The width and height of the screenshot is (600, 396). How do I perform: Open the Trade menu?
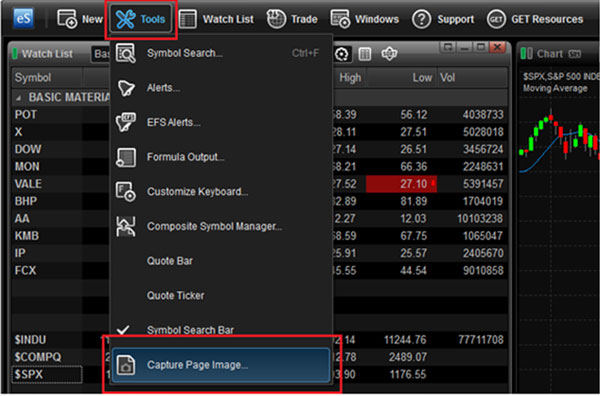(x=292, y=19)
